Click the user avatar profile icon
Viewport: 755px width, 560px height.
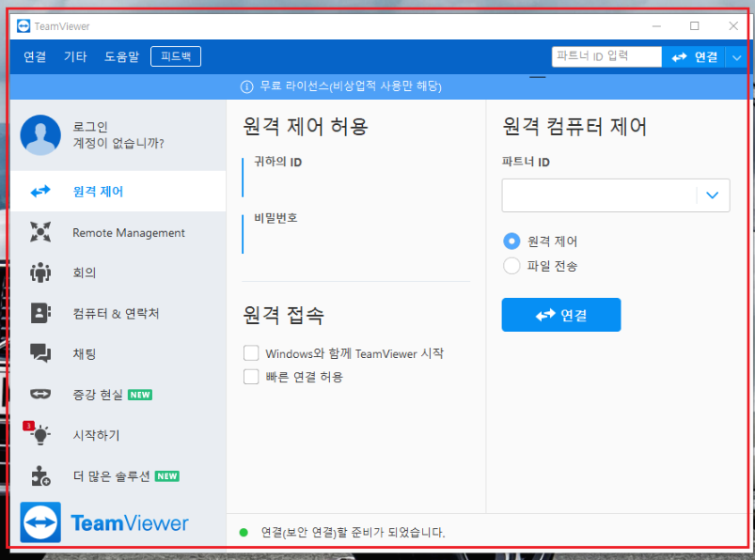[x=40, y=134]
